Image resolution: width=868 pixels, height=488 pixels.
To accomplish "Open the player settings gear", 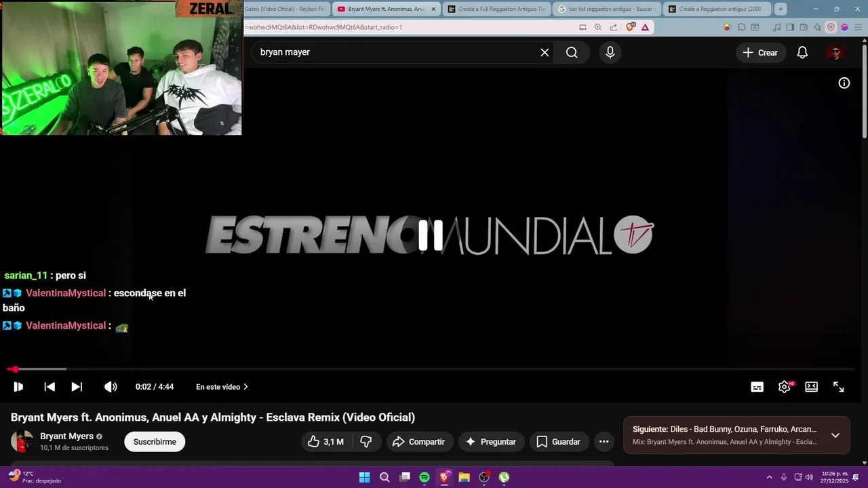I will 785,387.
